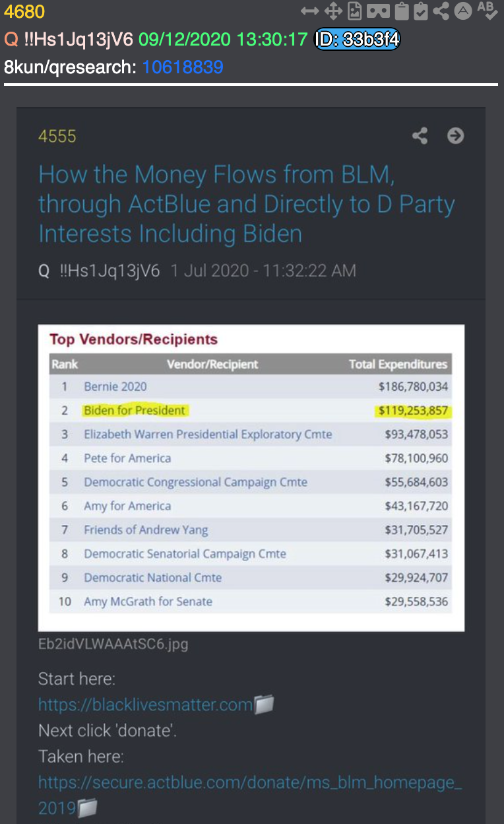Click the ID: 33b3f4 badge

pos(357,40)
